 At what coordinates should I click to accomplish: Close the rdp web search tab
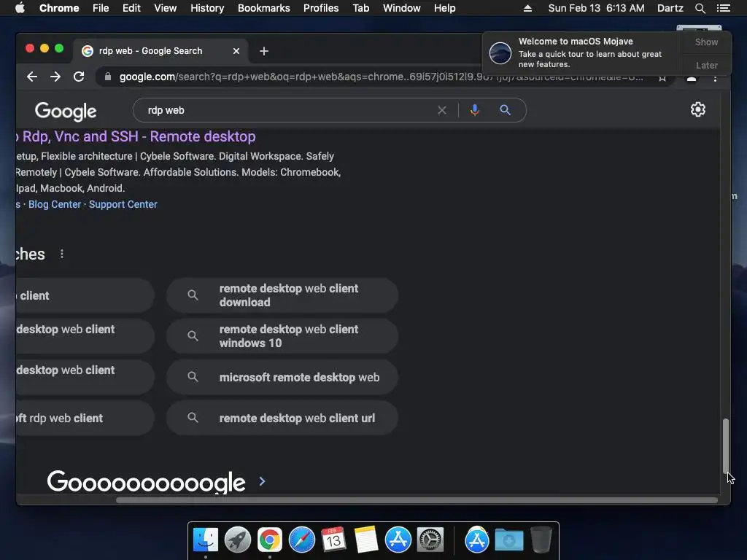[236, 51]
